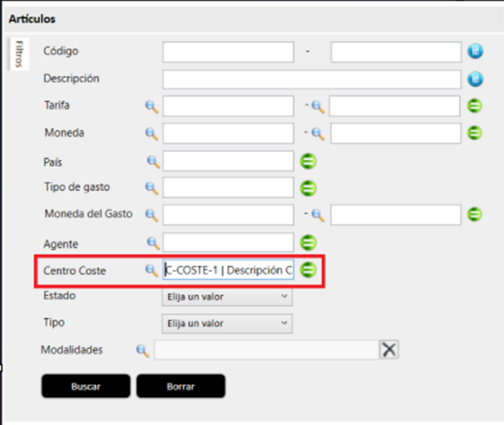This screenshot has width=504, height=425.
Task: Clear Modalidades with the X button
Action: (389, 350)
